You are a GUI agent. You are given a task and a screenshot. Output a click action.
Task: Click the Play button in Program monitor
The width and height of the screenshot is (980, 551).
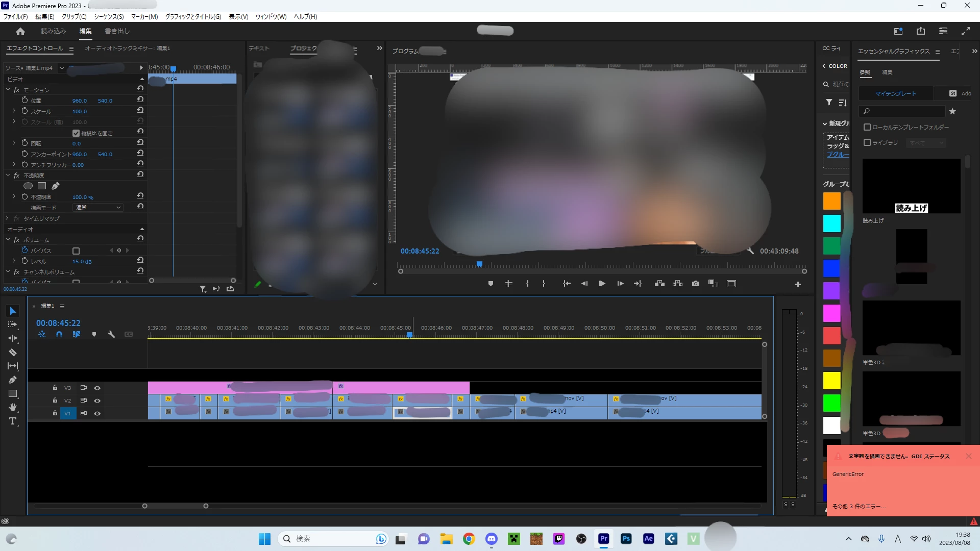pyautogui.click(x=602, y=284)
